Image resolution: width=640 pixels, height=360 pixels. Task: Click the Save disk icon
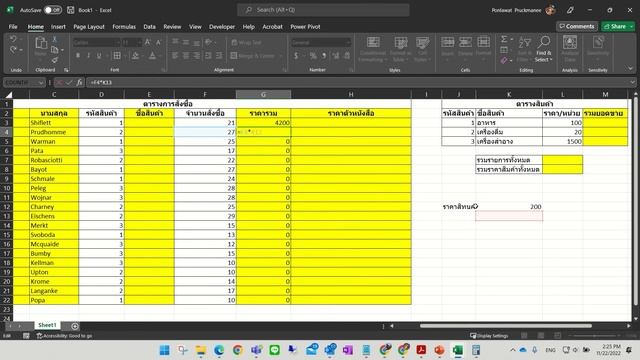71,10
